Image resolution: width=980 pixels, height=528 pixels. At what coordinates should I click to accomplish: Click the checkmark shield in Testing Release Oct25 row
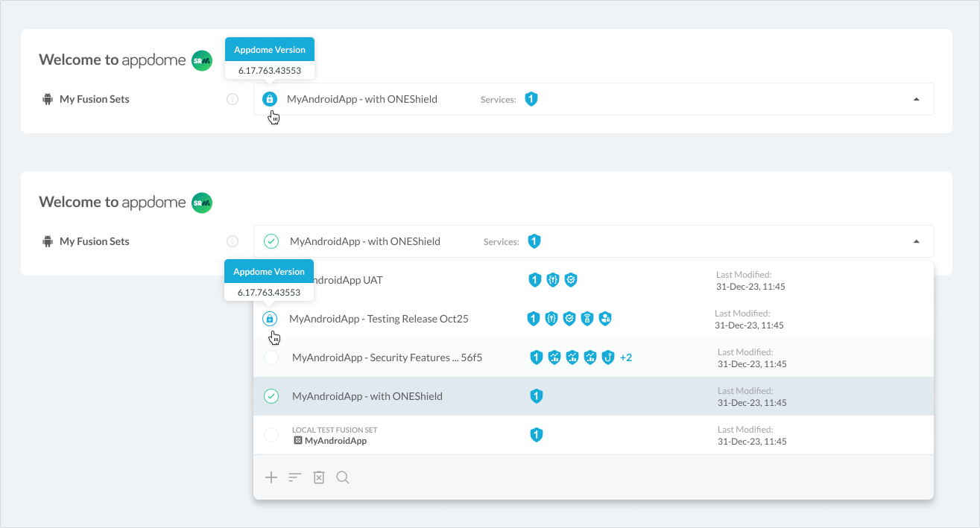tap(569, 319)
